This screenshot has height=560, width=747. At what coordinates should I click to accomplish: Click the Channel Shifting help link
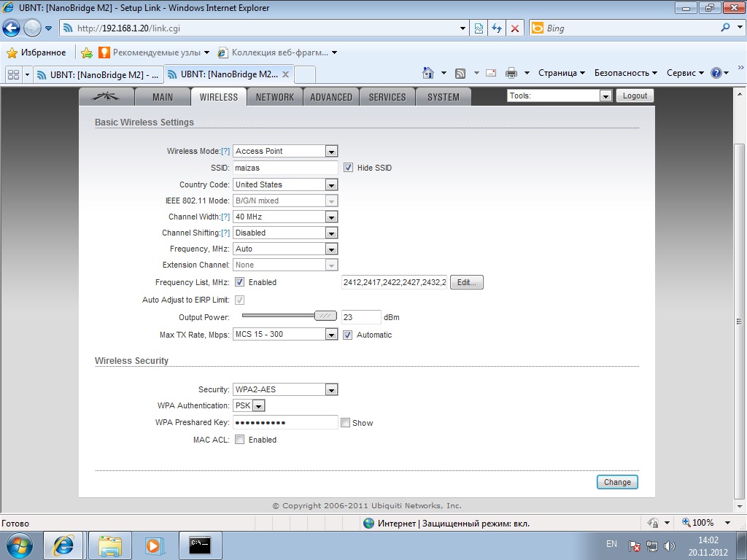point(225,233)
